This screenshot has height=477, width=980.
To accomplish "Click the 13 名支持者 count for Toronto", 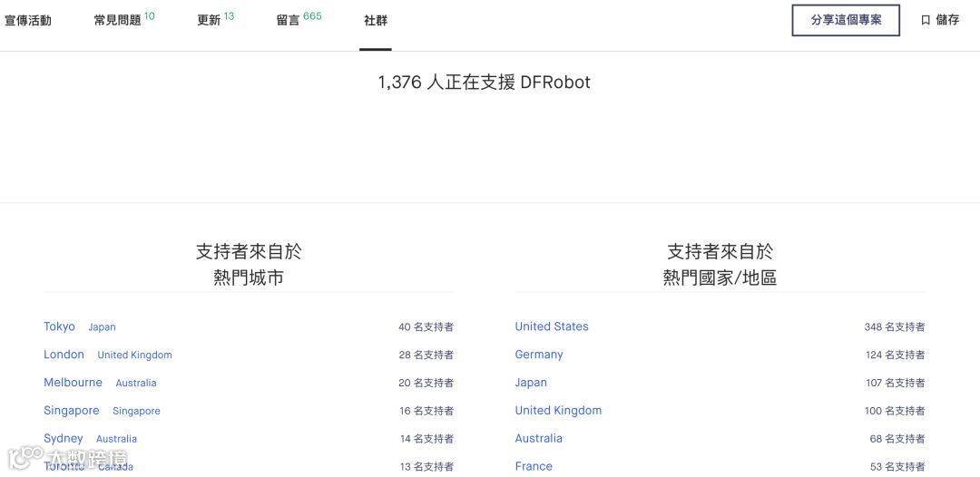I will (426, 467).
